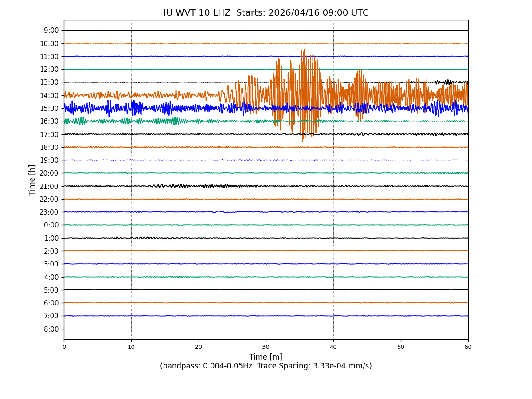Select the 8:00 row label at bottom

[x=51, y=329]
